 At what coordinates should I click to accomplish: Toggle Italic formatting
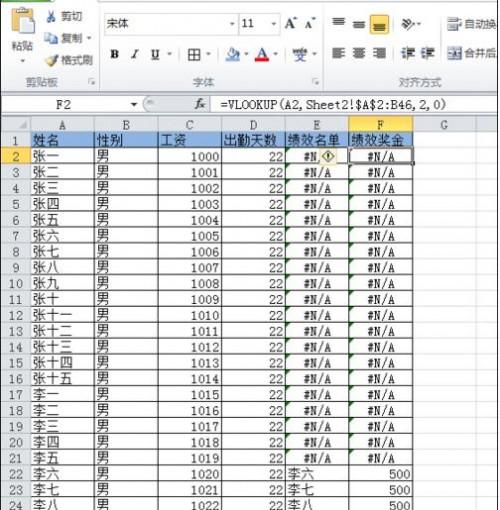pos(135,54)
